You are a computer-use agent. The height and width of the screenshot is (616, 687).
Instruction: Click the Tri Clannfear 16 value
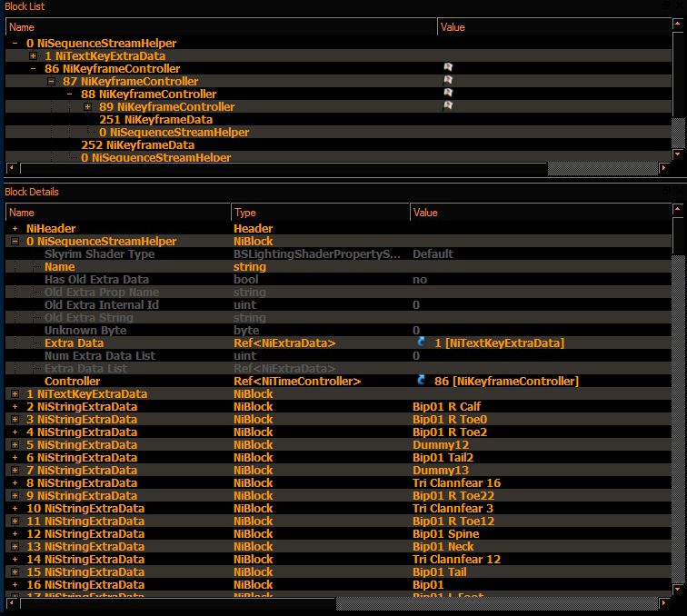(x=456, y=482)
